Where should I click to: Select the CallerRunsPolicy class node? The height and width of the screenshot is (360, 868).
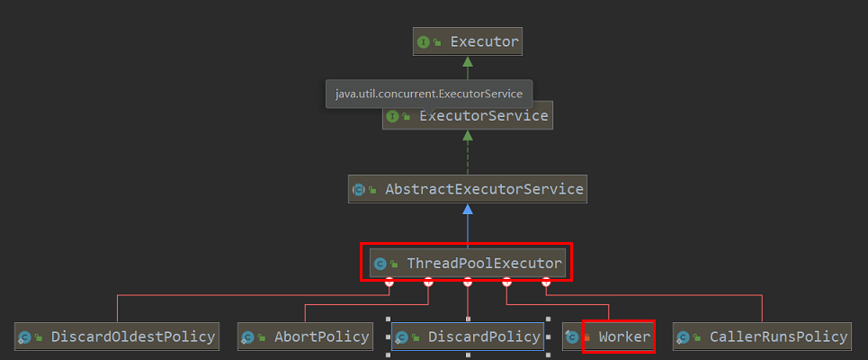pos(762,337)
